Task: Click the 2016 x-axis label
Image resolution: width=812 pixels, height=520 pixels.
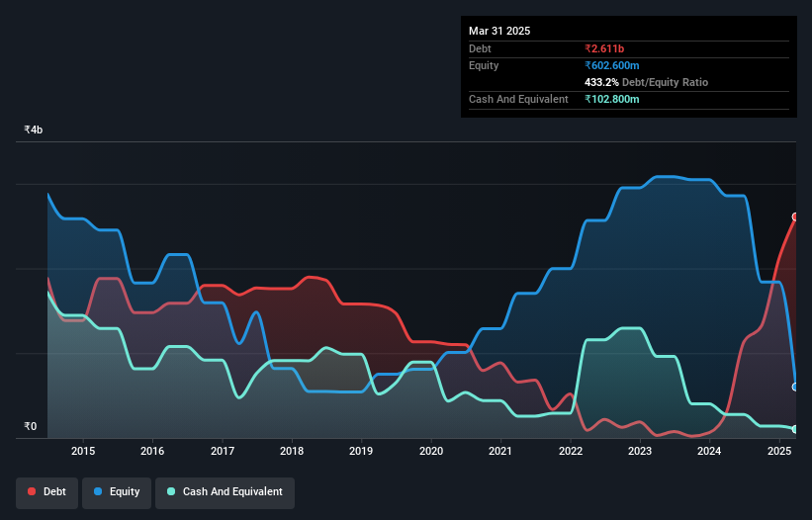Action: 152,451
